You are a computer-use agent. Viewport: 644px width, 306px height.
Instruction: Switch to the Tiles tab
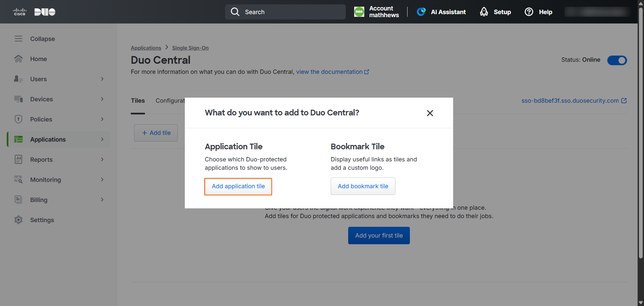(x=138, y=101)
